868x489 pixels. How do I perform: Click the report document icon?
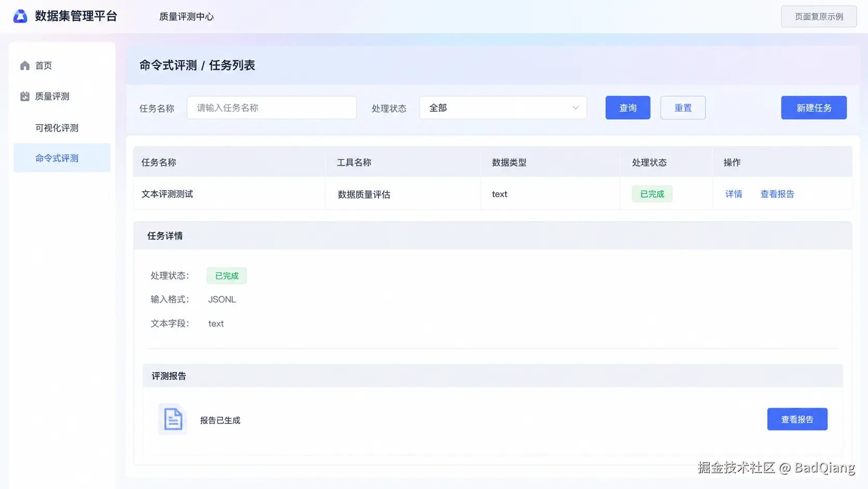click(173, 419)
